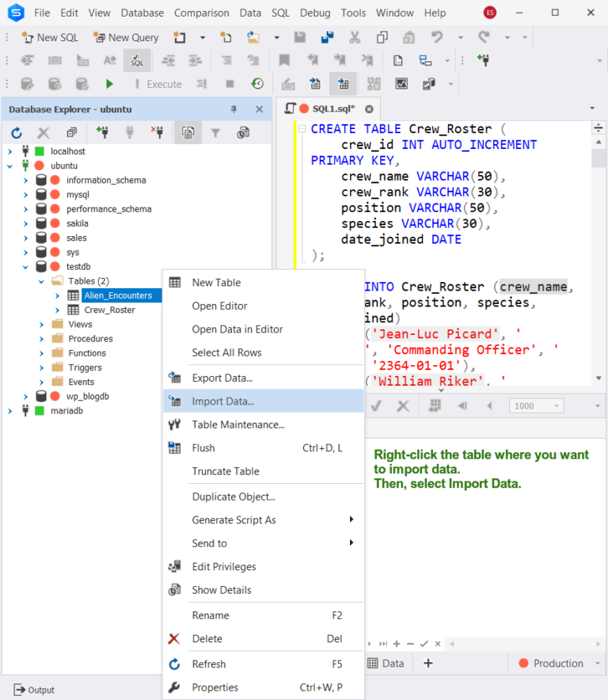Open the Comparison menu
Image resolution: width=608 pixels, height=700 pixels.
click(x=202, y=13)
